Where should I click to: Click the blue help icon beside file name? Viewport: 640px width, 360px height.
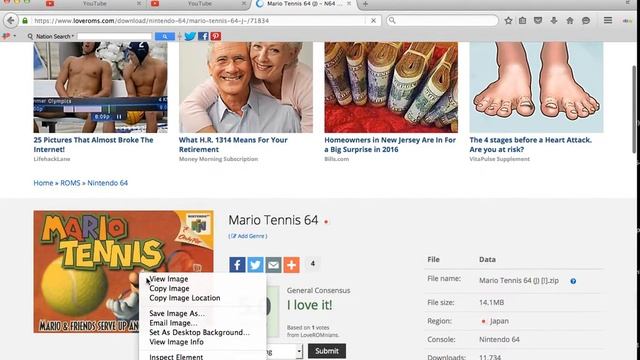tap(573, 281)
